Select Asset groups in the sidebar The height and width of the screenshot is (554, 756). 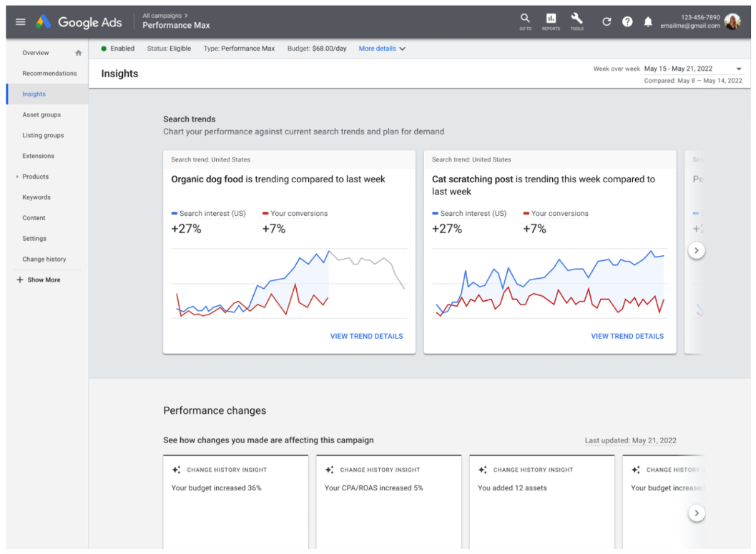coord(41,115)
